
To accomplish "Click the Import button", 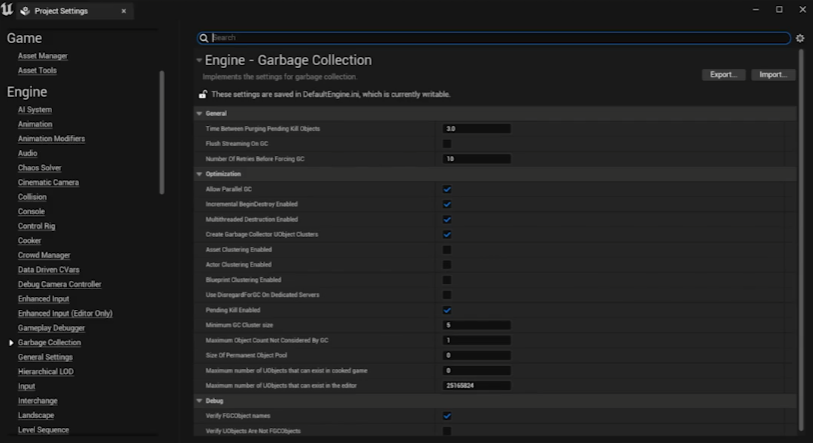I will point(773,75).
